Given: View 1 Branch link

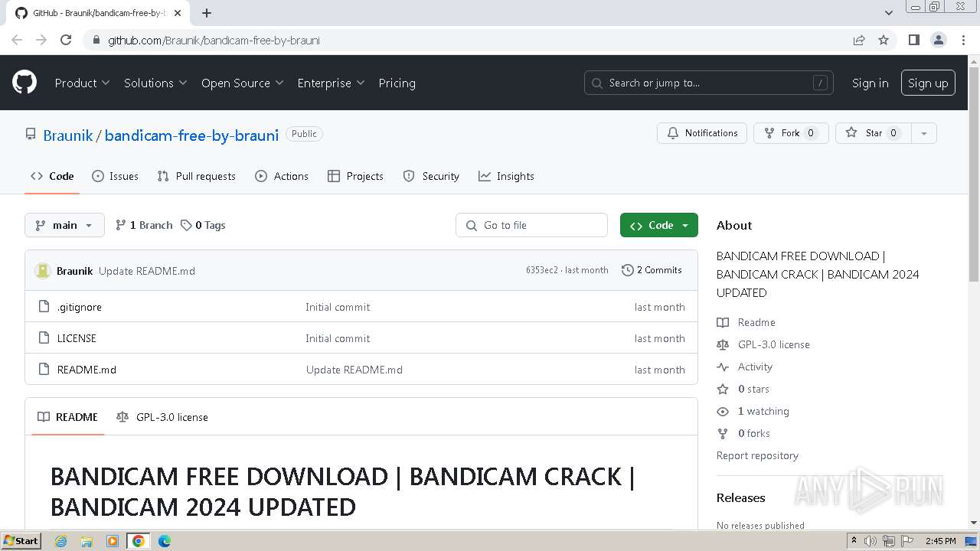Looking at the screenshot, I should tap(144, 225).
